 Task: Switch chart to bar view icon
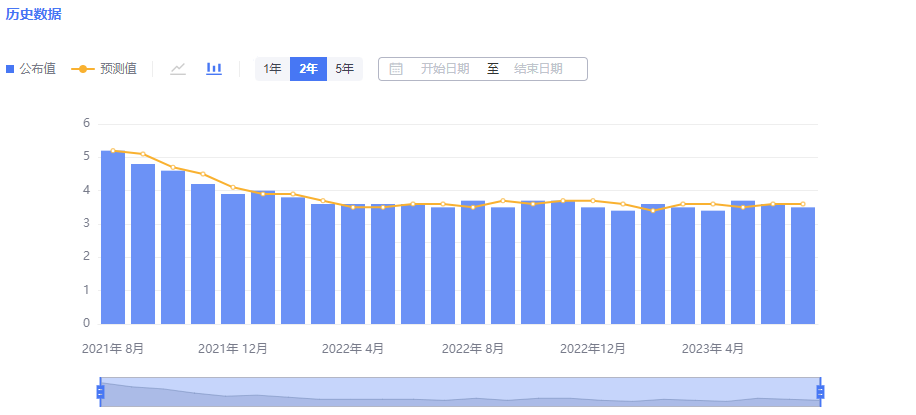click(x=214, y=69)
